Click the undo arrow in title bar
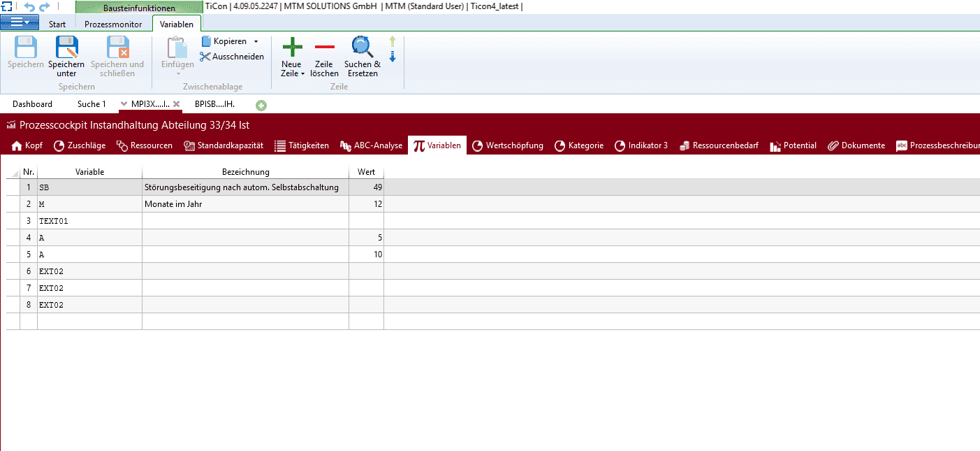Viewport: 980px width, 451px height. pyautogui.click(x=29, y=7)
